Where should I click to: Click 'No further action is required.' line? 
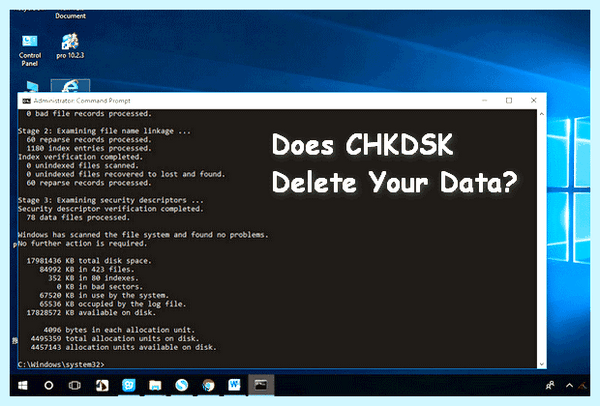click(x=82, y=243)
